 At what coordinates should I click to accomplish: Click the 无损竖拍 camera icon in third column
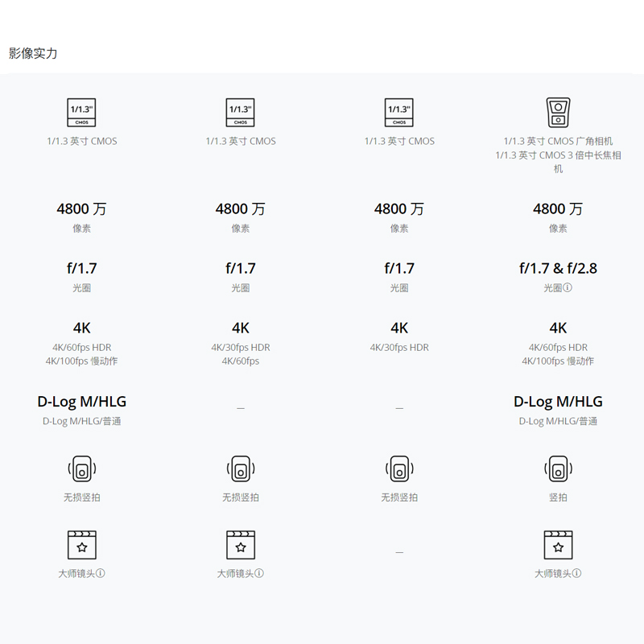pos(399,469)
